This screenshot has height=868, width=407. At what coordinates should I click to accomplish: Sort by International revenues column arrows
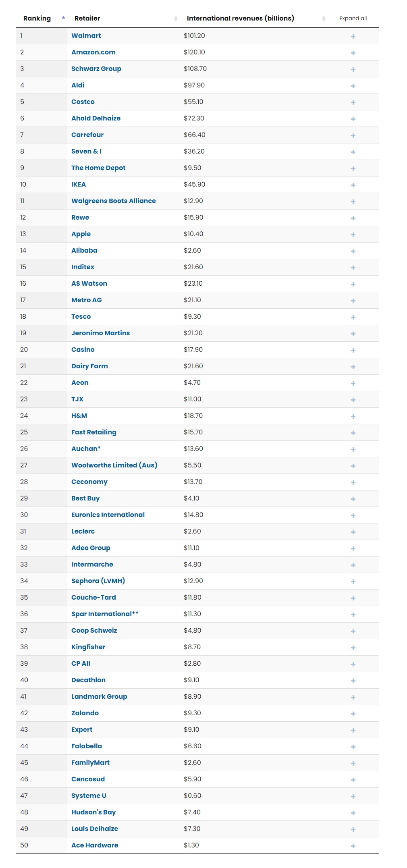click(324, 19)
